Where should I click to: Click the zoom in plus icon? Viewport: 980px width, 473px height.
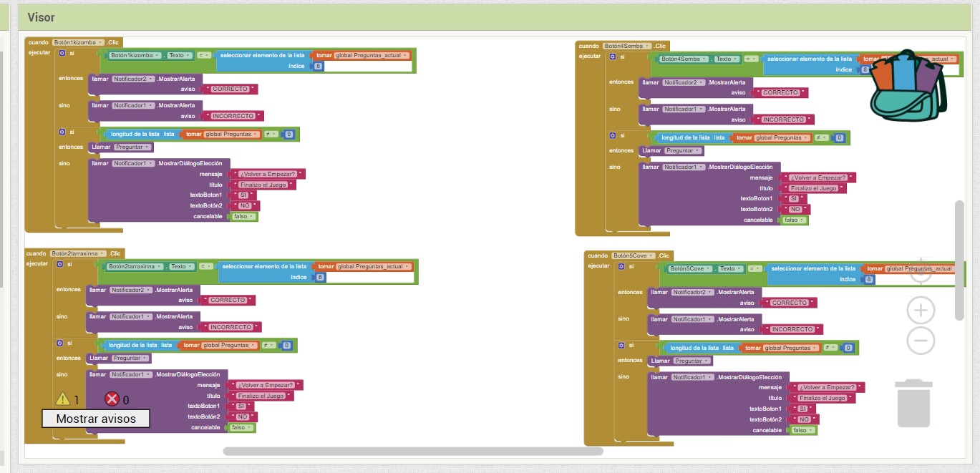[921, 311]
